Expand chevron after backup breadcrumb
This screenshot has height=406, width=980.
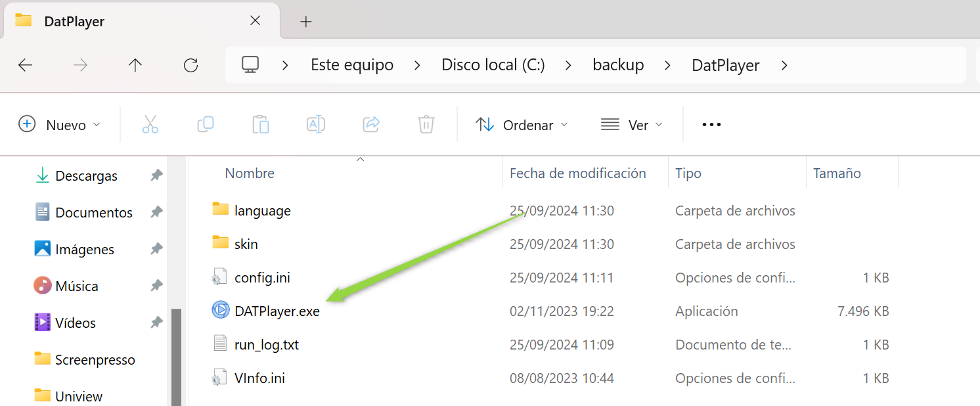(x=668, y=66)
